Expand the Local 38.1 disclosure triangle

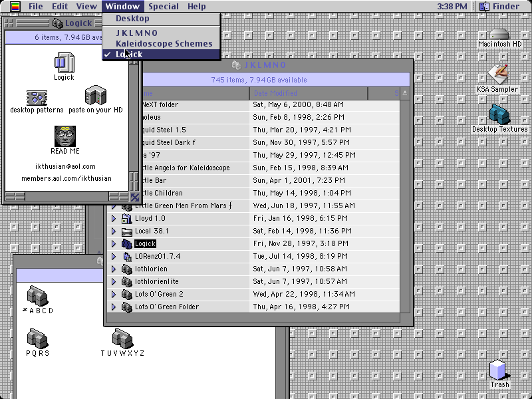tap(114, 231)
